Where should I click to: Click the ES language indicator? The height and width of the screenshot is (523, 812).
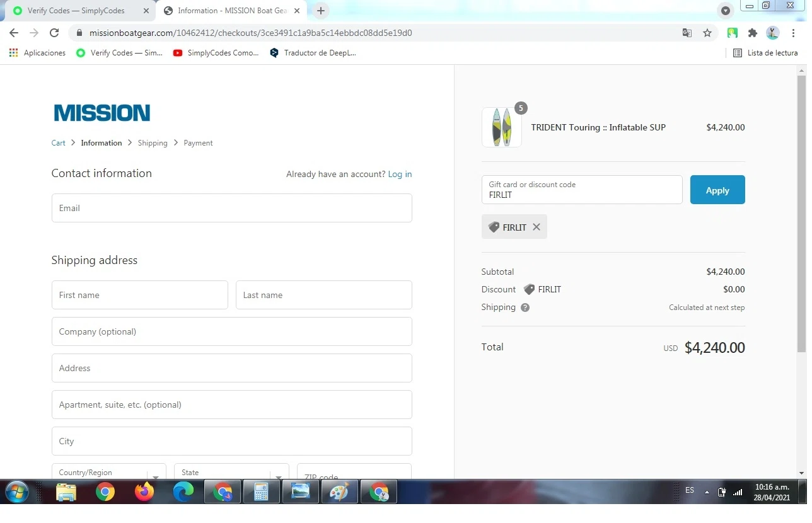point(690,490)
